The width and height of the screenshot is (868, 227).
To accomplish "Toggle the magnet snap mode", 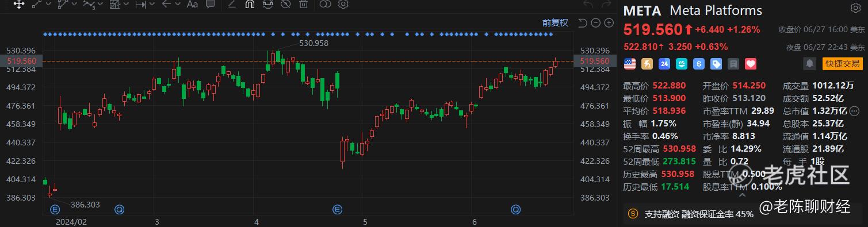I will pos(249,4).
